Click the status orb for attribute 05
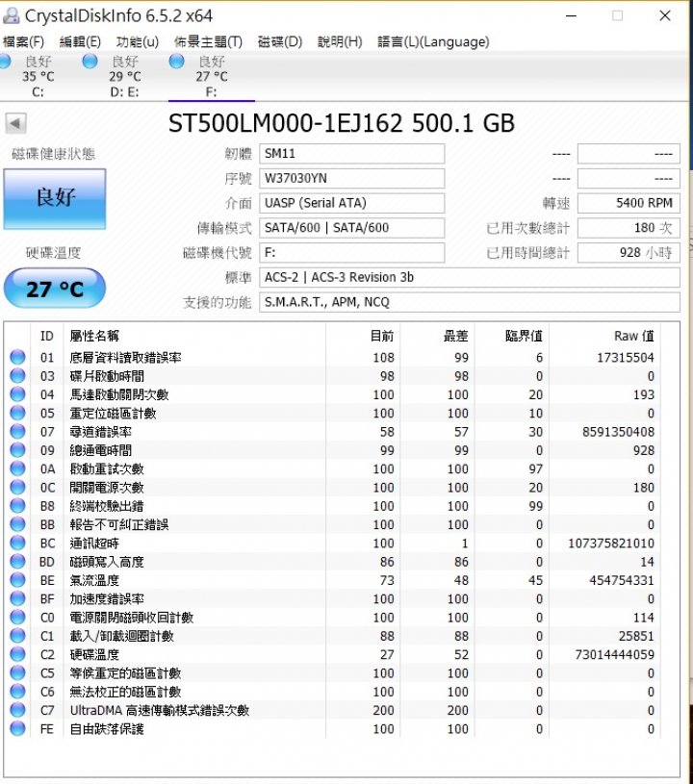The width and height of the screenshot is (693, 784). pyautogui.click(x=17, y=413)
